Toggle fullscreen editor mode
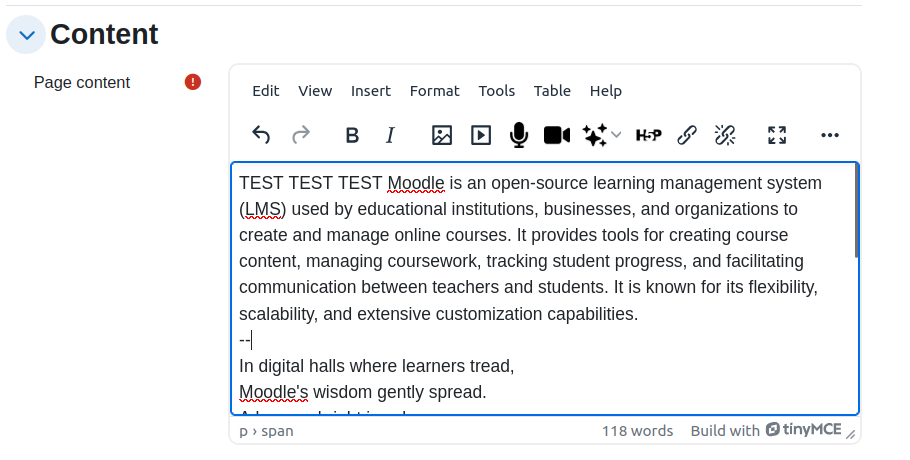 (777, 135)
